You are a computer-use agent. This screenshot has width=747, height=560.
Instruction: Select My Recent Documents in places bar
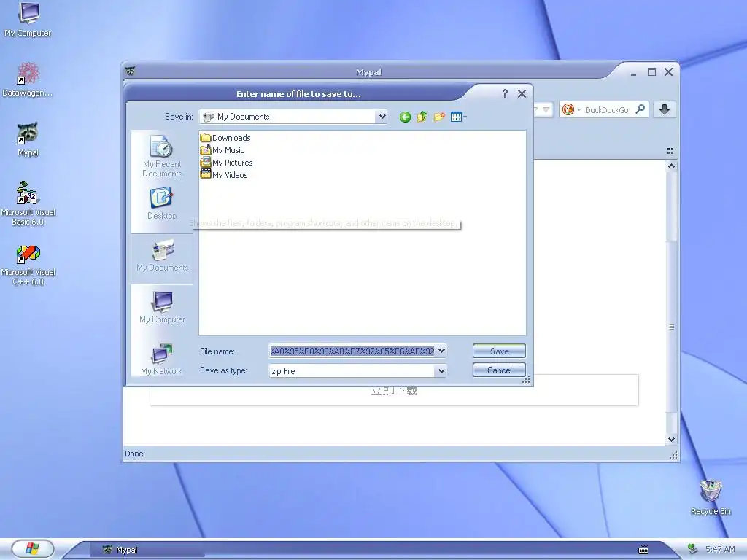pos(162,156)
